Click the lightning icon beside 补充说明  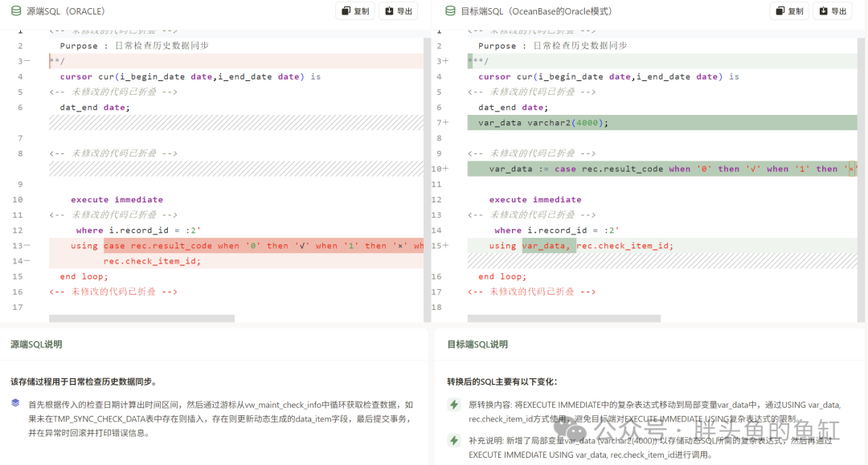(x=454, y=441)
